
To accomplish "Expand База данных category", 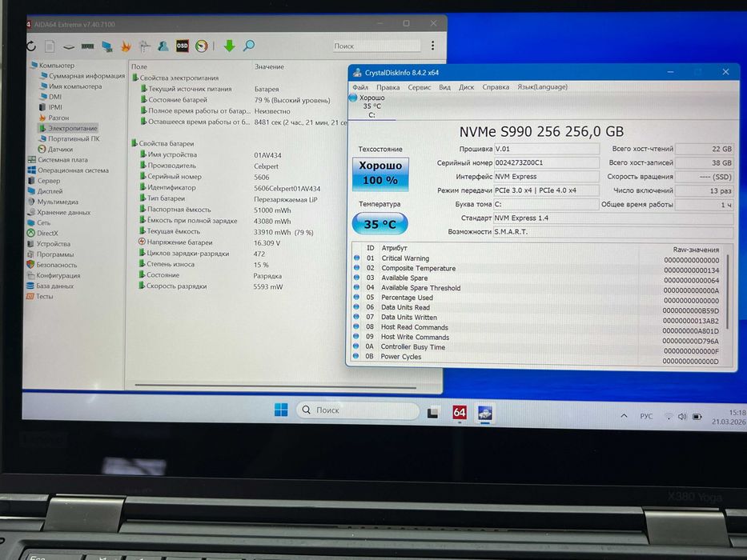I will tap(50, 286).
